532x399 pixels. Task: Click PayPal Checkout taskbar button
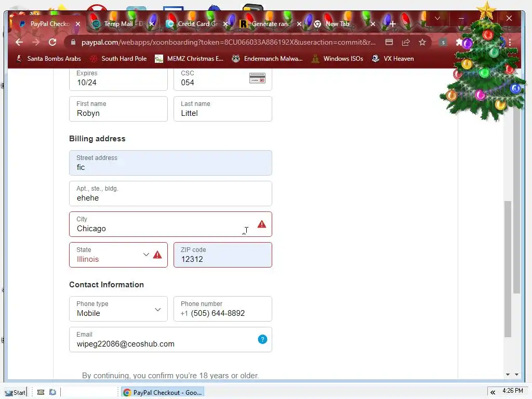pyautogui.click(x=163, y=393)
